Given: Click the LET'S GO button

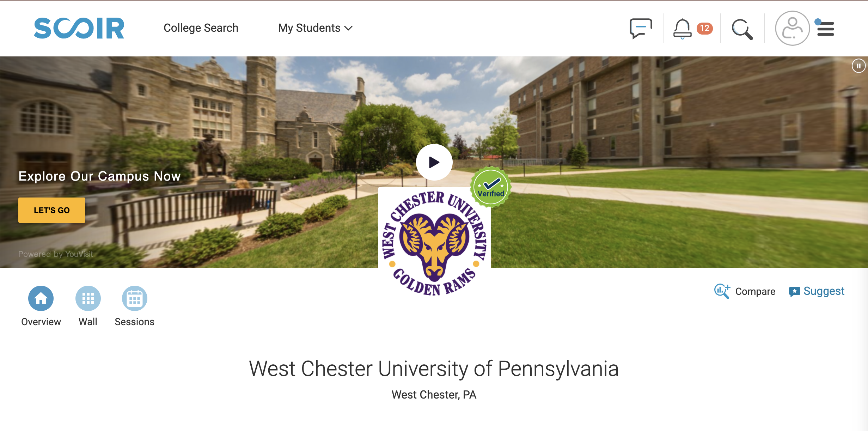Looking at the screenshot, I should [52, 210].
